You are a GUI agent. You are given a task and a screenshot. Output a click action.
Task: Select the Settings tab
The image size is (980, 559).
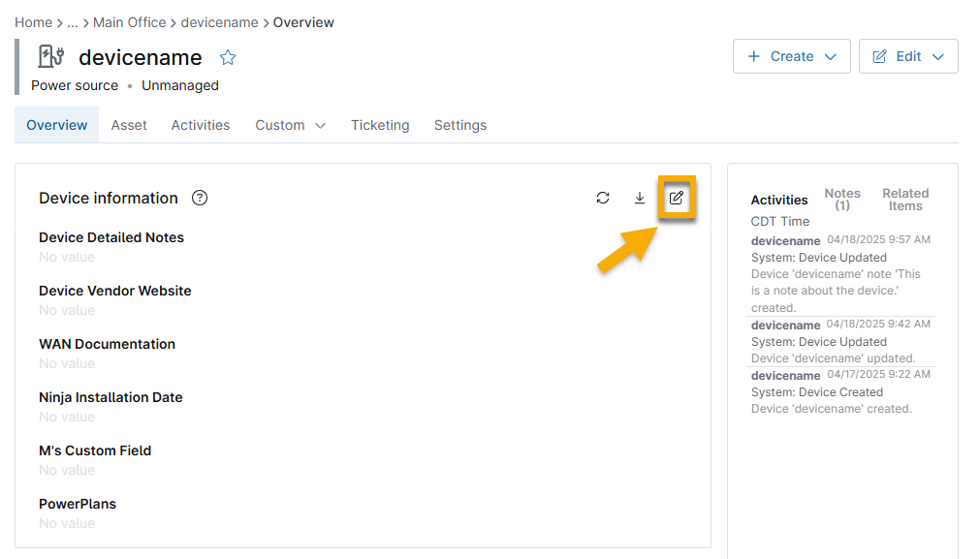point(459,125)
